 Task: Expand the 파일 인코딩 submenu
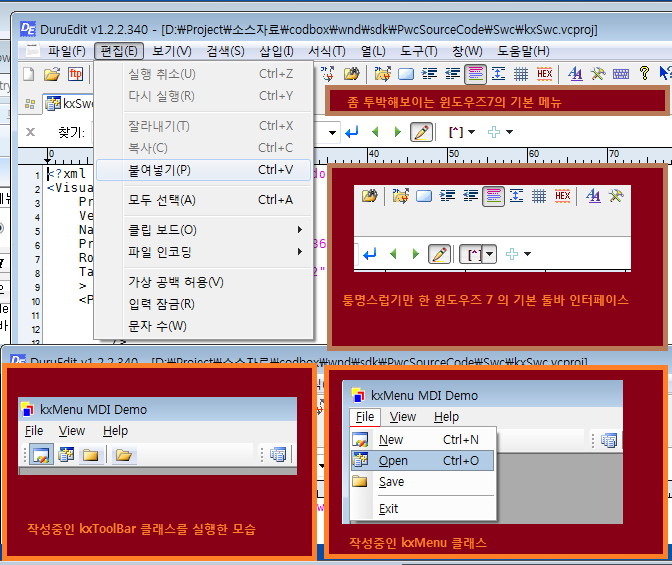point(204,252)
